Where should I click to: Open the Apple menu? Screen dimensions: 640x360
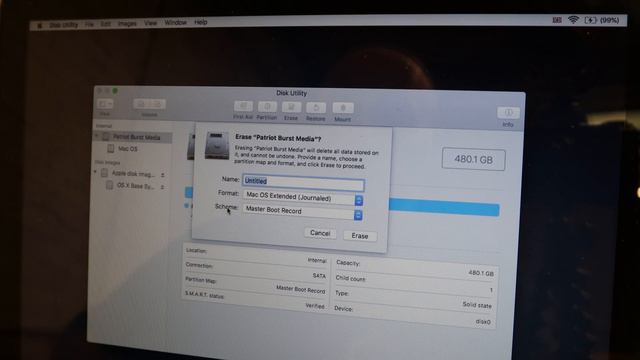click(x=40, y=25)
